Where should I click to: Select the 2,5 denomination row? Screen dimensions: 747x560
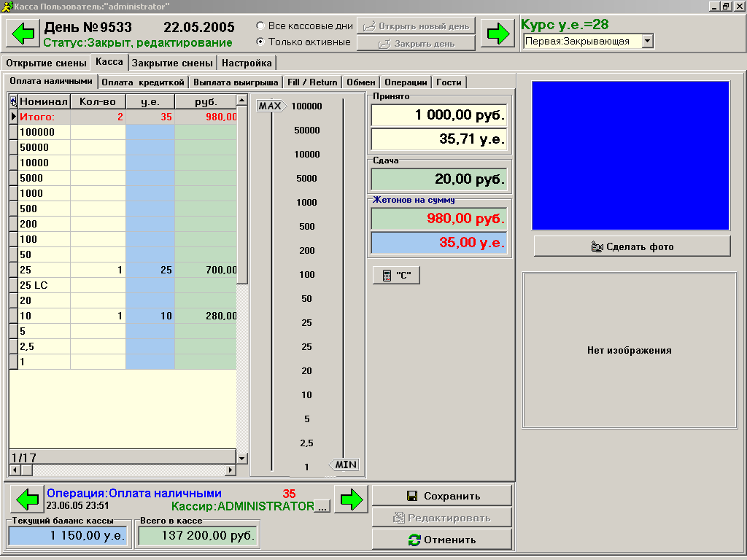[x=123, y=346]
